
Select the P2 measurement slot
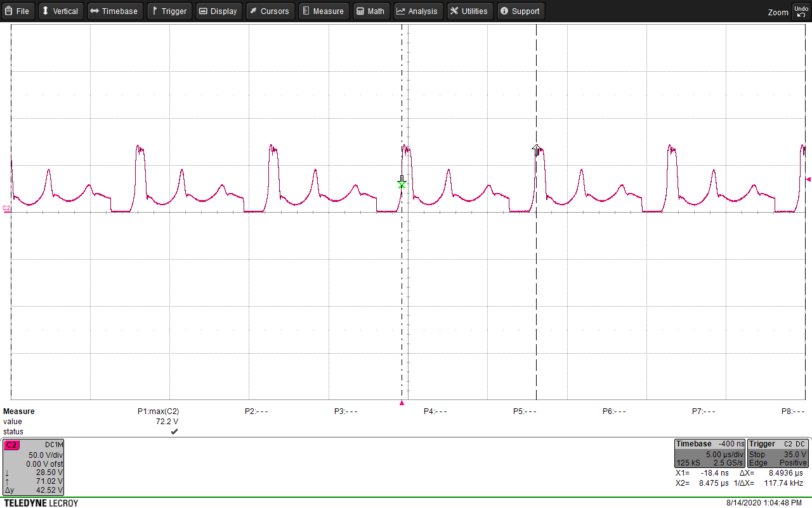coord(256,411)
